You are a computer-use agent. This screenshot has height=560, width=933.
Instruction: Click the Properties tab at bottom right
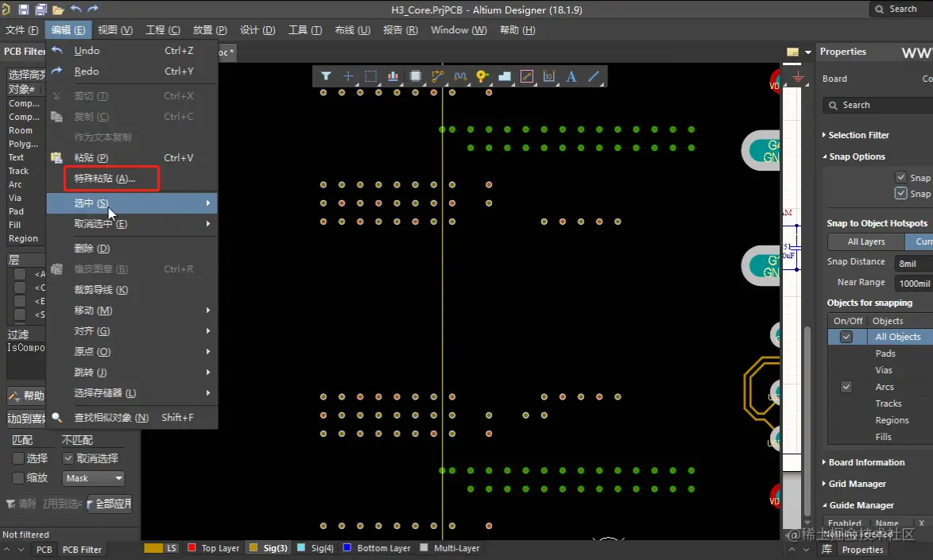point(862,550)
